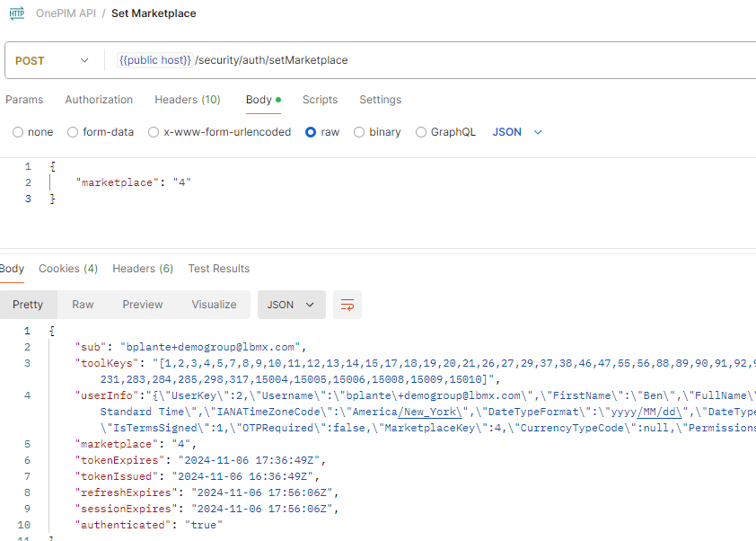
Task: Click the "userInfo" key in response
Action: click(x=107, y=395)
